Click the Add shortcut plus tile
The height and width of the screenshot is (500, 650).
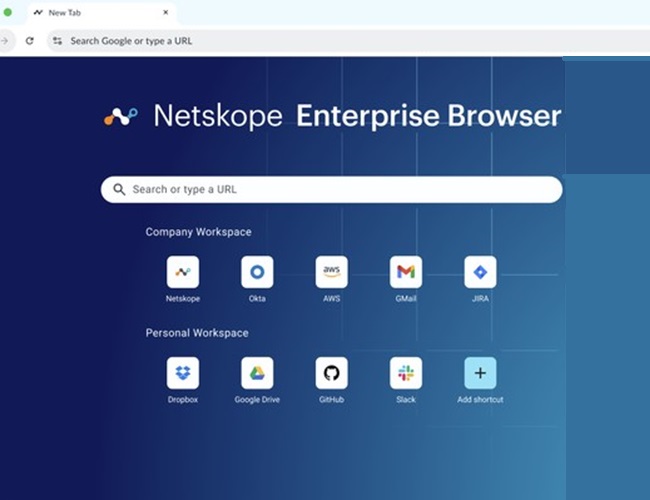[x=480, y=373]
